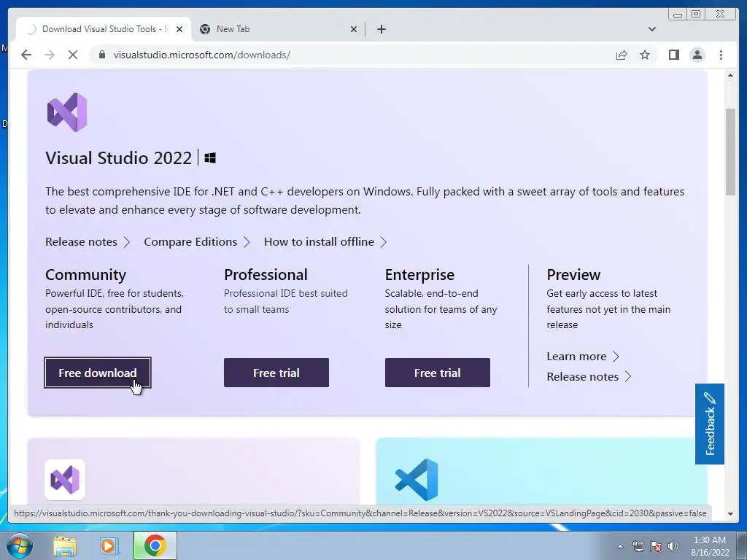
Task: Click the browser Back arrow
Action: [x=26, y=55]
